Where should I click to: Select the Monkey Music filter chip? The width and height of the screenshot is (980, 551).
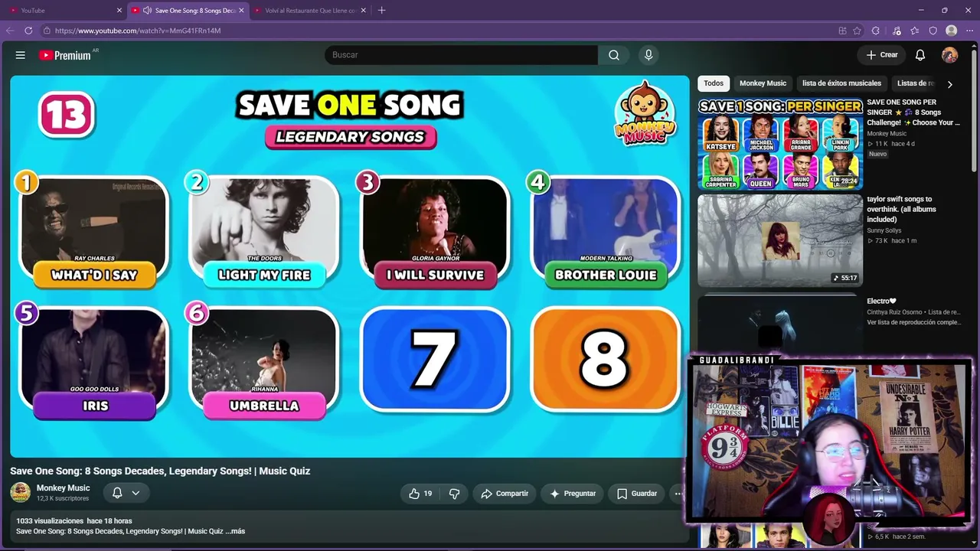coord(763,83)
